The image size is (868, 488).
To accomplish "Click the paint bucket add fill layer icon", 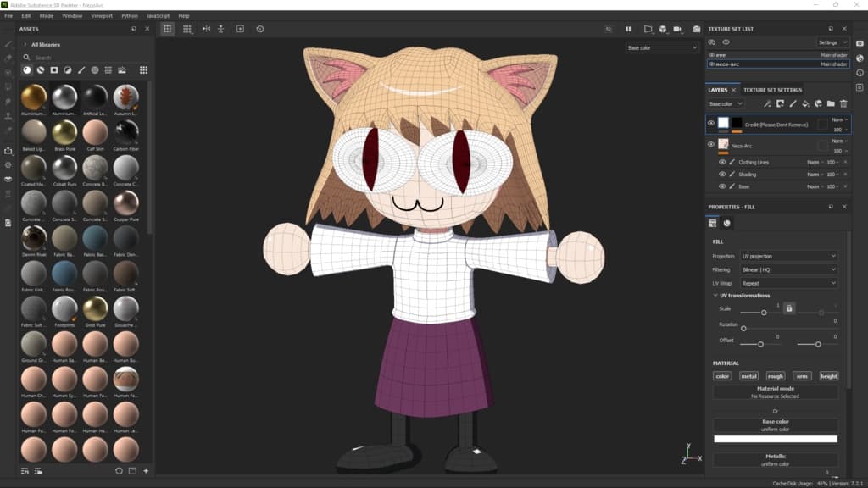I will click(x=805, y=103).
